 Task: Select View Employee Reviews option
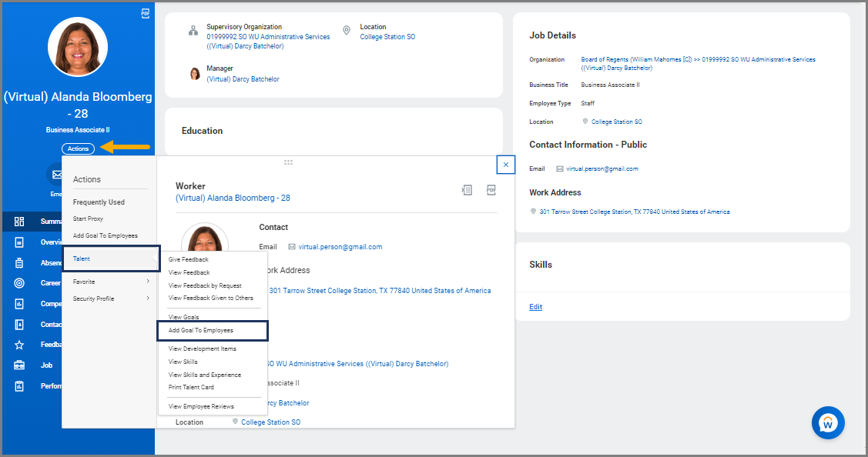click(201, 406)
